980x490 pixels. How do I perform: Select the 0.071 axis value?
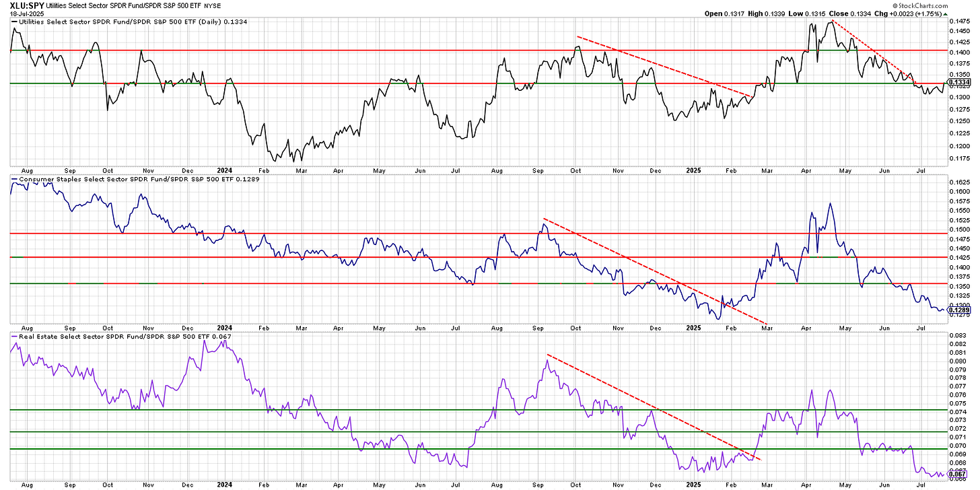click(x=958, y=437)
